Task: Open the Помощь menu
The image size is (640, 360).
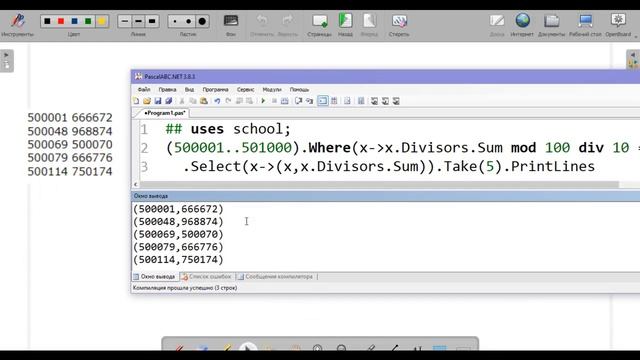Action: [299, 89]
